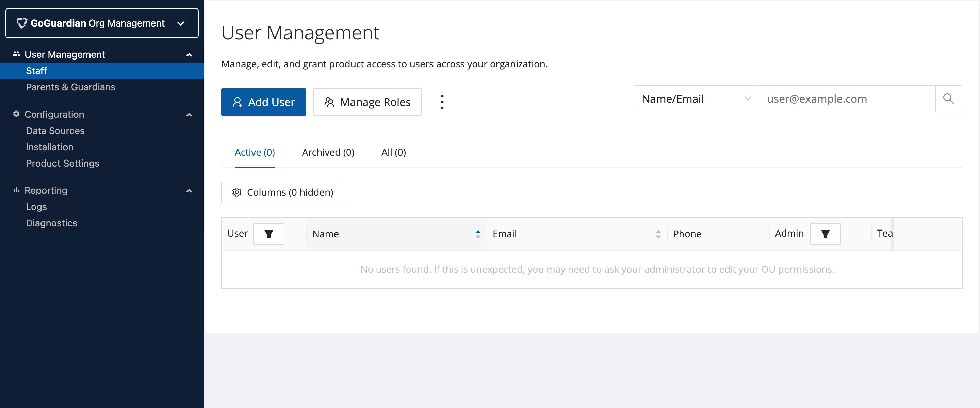This screenshot has width=980, height=408.
Task: Click the Manage Roles button
Action: (x=367, y=102)
